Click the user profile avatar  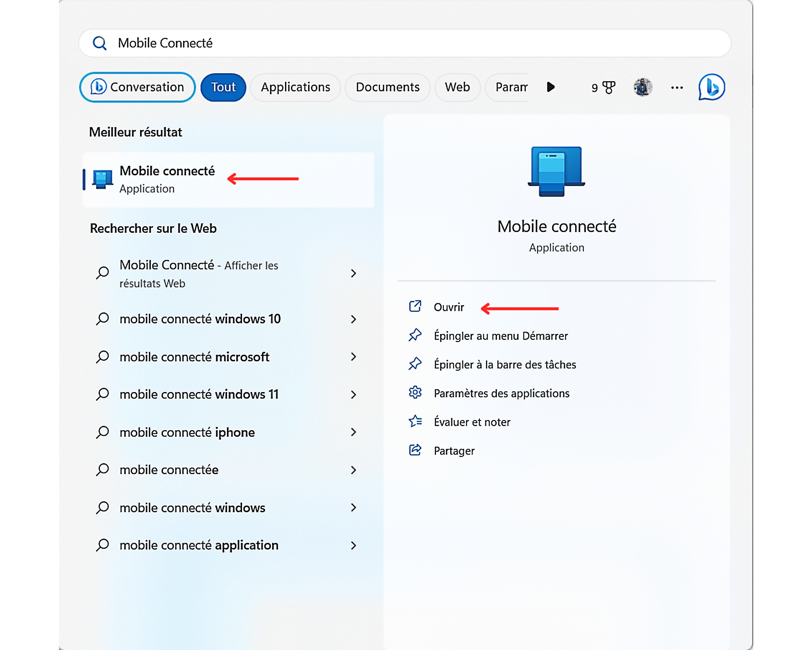[643, 87]
